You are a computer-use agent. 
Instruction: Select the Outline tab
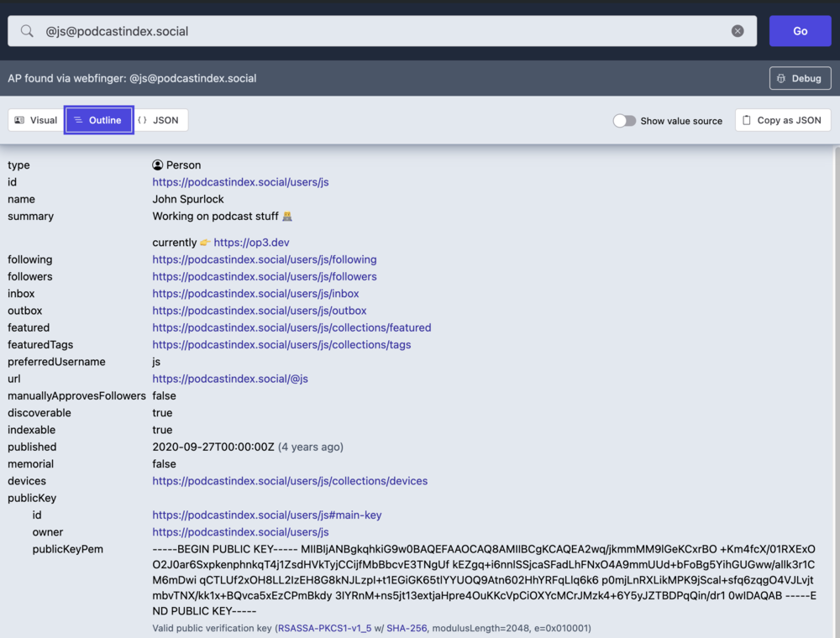click(98, 120)
